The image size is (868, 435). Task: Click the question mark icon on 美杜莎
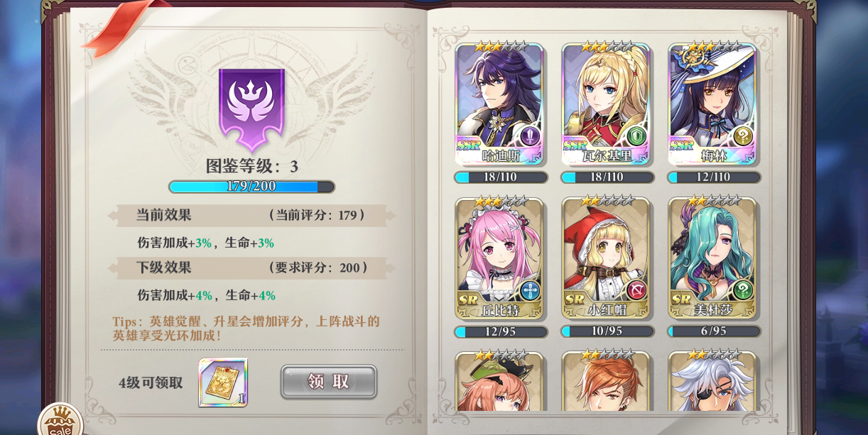(743, 290)
